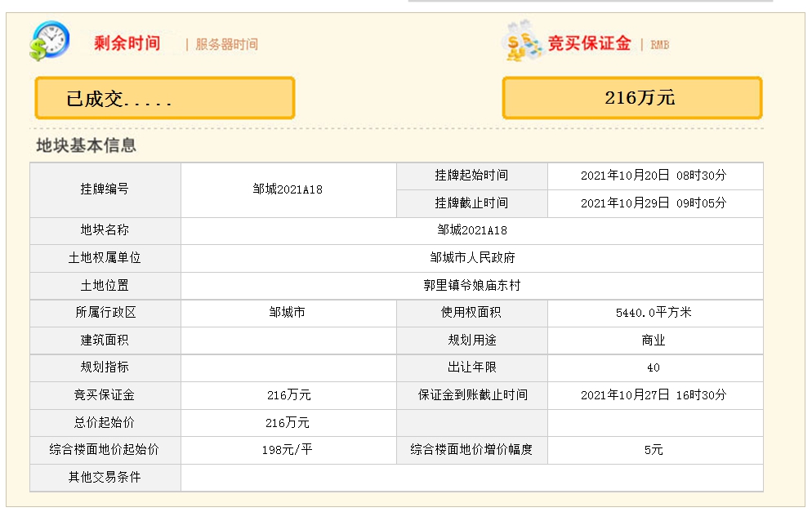Click the 出让年限 label
This screenshot has height=512, width=812.
point(472,367)
